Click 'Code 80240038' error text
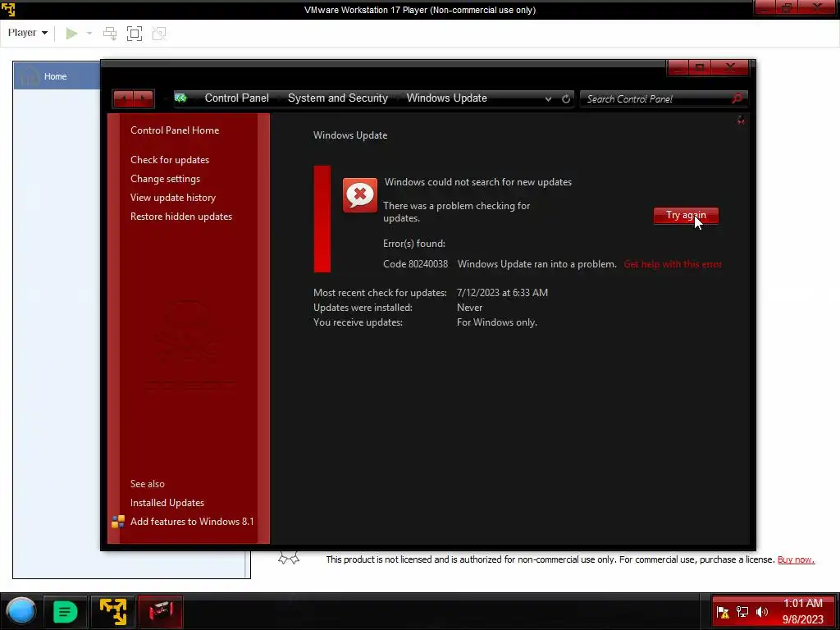 tap(415, 264)
